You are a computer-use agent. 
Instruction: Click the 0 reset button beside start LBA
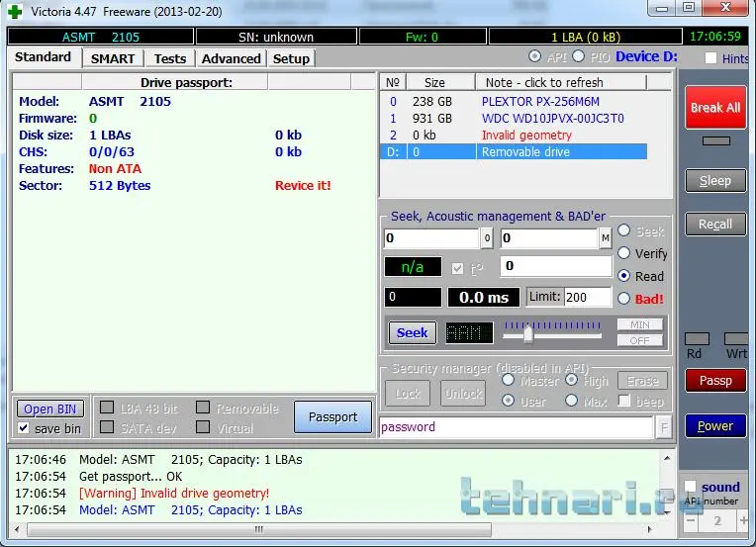coord(487,238)
